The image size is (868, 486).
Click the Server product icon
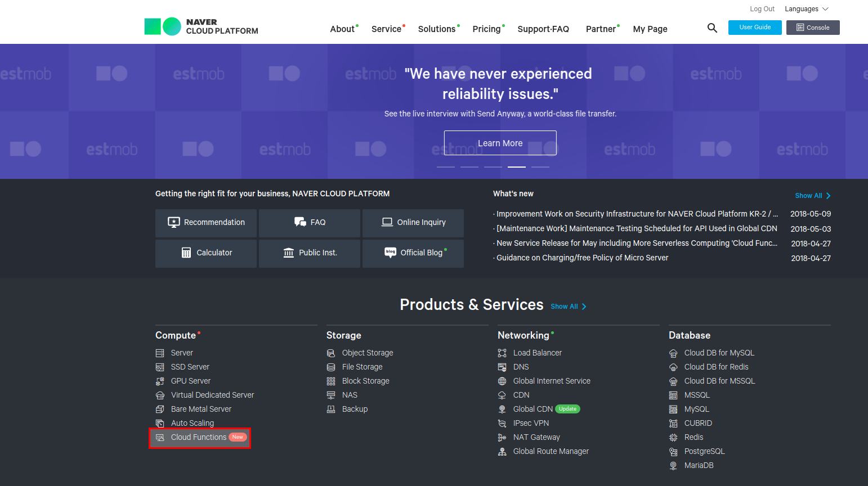pos(160,353)
